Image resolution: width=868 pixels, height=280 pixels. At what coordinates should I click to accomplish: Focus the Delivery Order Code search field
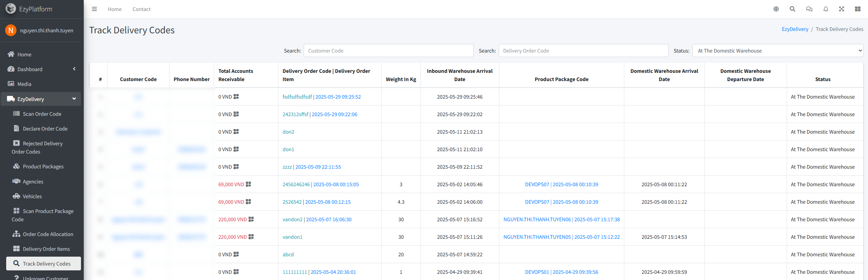[583, 51]
